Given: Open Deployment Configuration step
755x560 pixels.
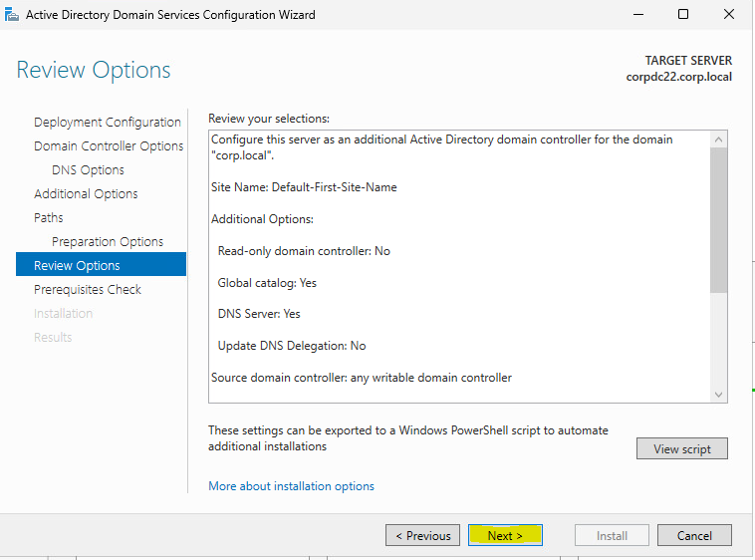Looking at the screenshot, I should point(108,123).
